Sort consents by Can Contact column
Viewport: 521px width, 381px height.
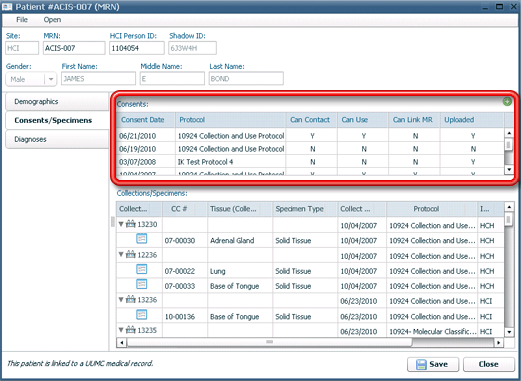click(312, 120)
